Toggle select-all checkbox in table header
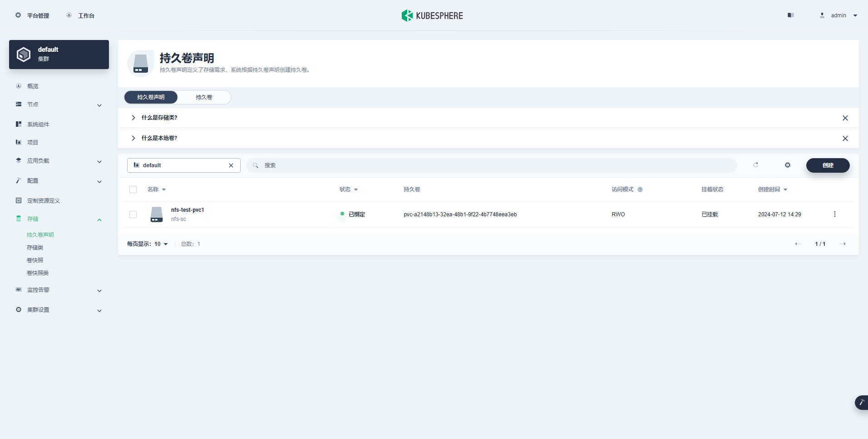 pos(133,190)
